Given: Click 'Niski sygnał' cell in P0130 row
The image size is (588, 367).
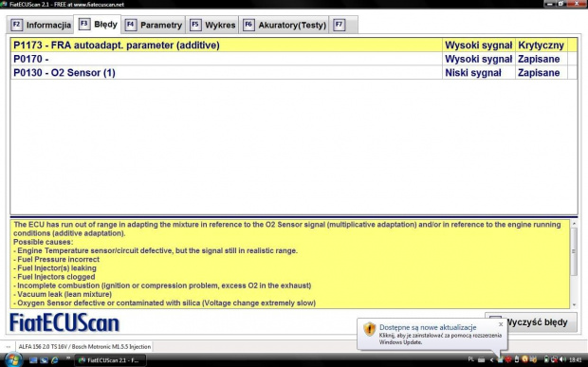Looking at the screenshot, I should click(479, 73).
